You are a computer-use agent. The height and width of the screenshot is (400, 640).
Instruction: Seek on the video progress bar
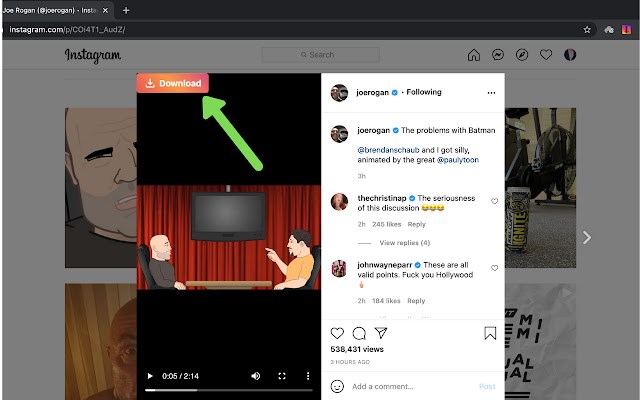(x=229, y=390)
